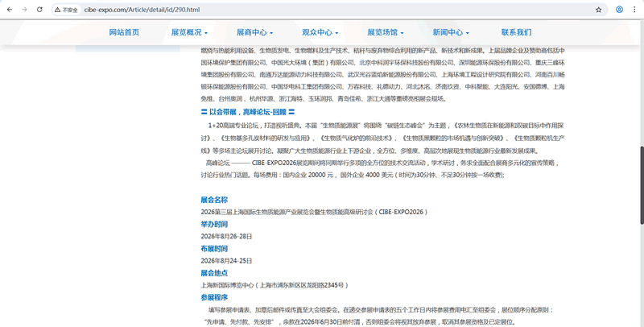
Task: Expand the 展览概况 dropdown menu
Action: [x=188, y=32]
